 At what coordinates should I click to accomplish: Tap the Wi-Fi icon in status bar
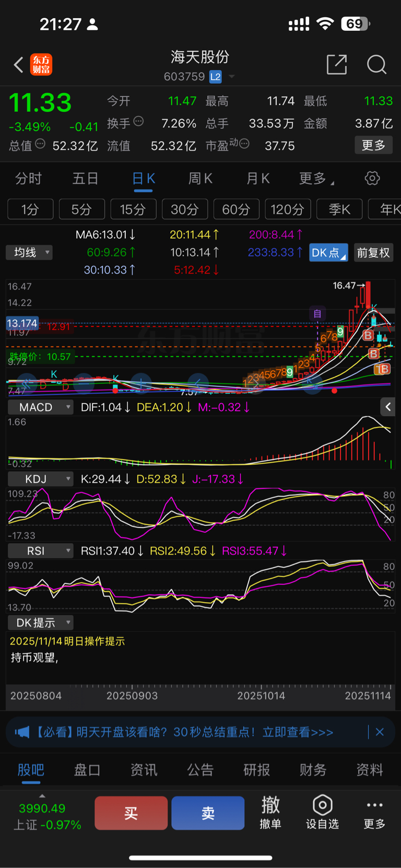click(x=325, y=24)
